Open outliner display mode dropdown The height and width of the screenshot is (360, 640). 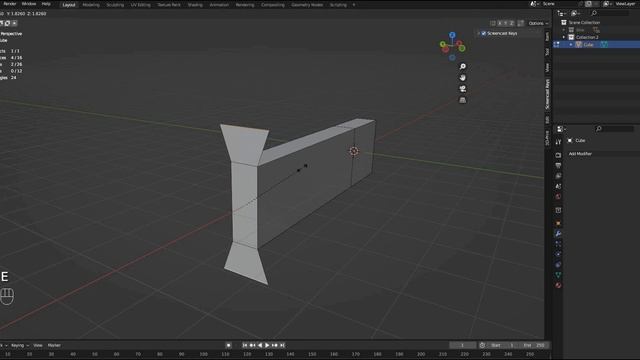tap(562, 13)
